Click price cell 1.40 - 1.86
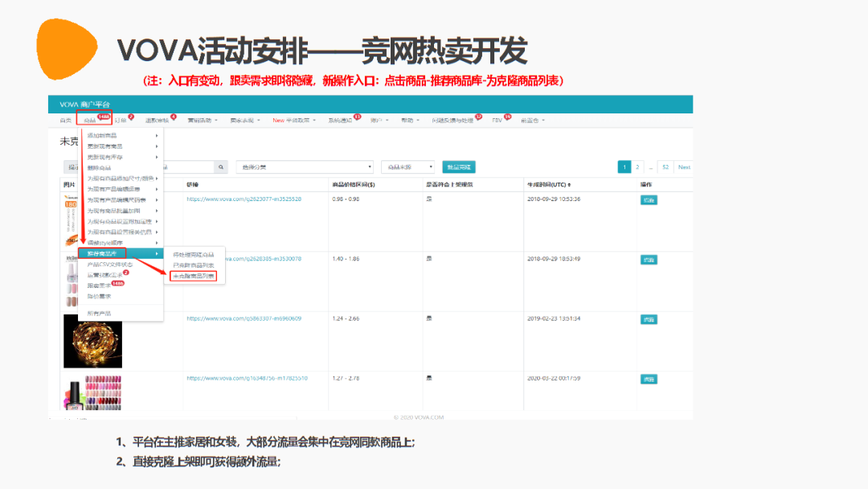Viewport: 868px width, 489px height. click(x=346, y=259)
